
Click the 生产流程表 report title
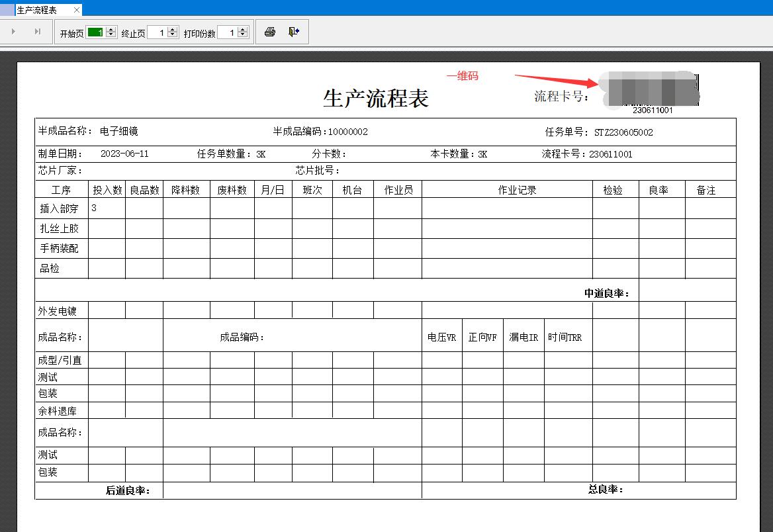[375, 98]
